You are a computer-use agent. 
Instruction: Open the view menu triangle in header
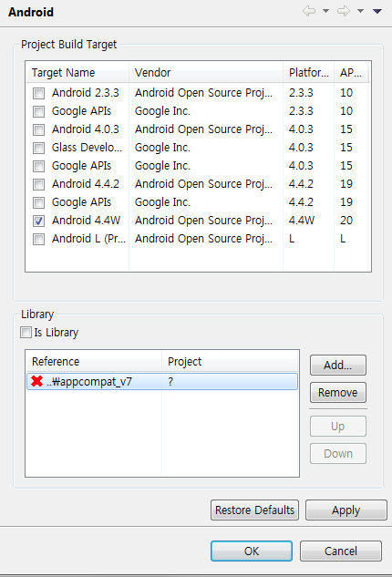[x=377, y=12]
